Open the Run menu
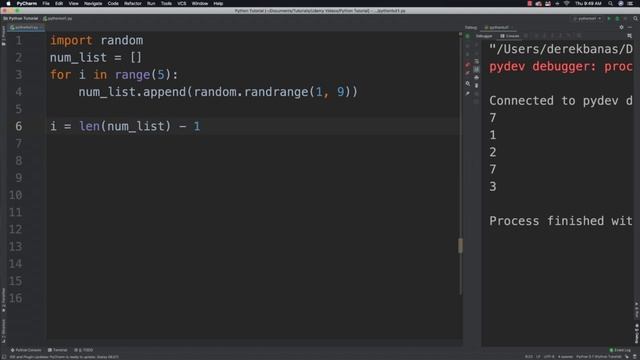 (x=151, y=3)
